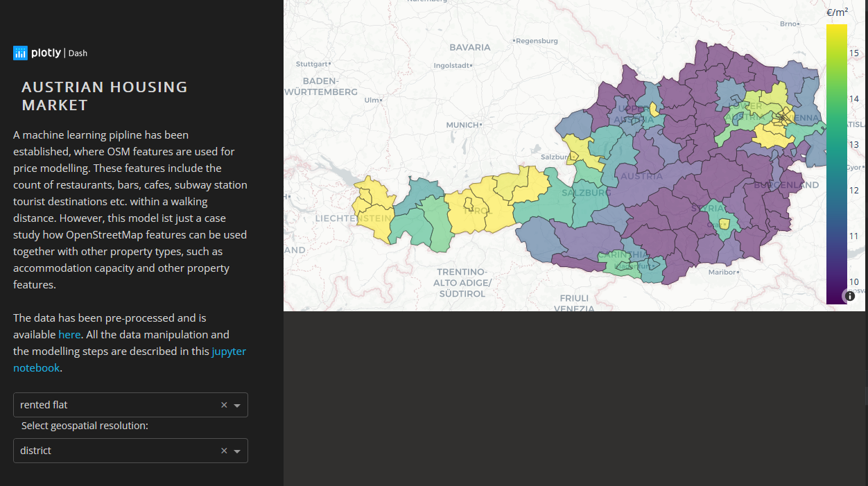Click the 'rented flat' property type field
The height and width of the screenshot is (486, 868).
pos(130,405)
